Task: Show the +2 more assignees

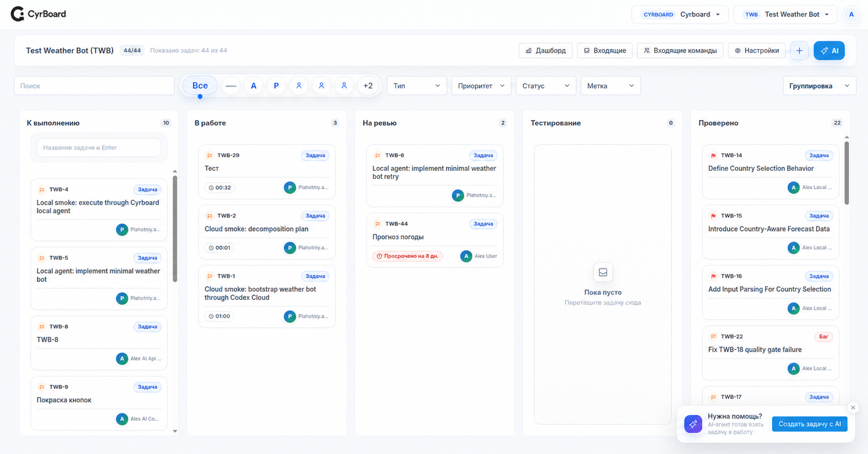Action: (368, 86)
